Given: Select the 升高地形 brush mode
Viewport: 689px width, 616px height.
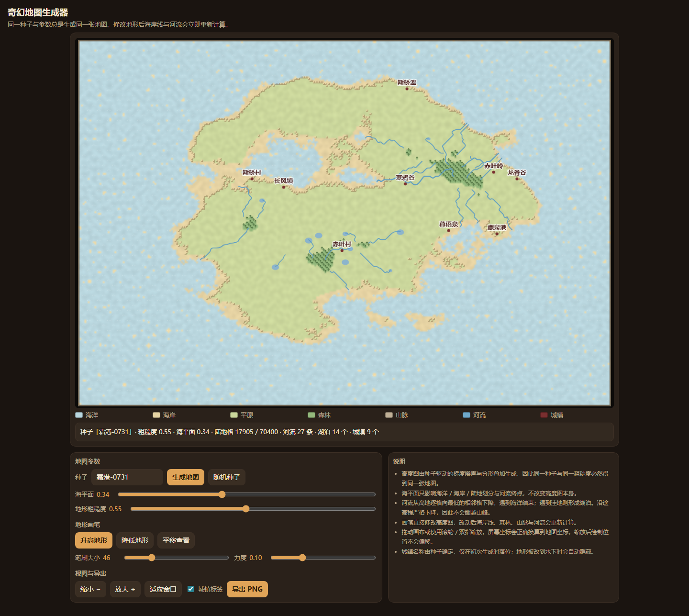Looking at the screenshot, I should coord(94,540).
